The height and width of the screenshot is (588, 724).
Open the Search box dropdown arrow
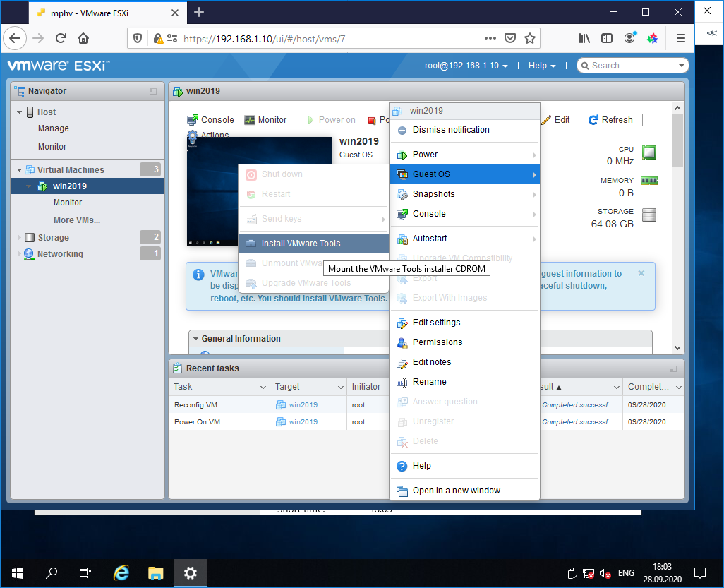click(x=681, y=66)
